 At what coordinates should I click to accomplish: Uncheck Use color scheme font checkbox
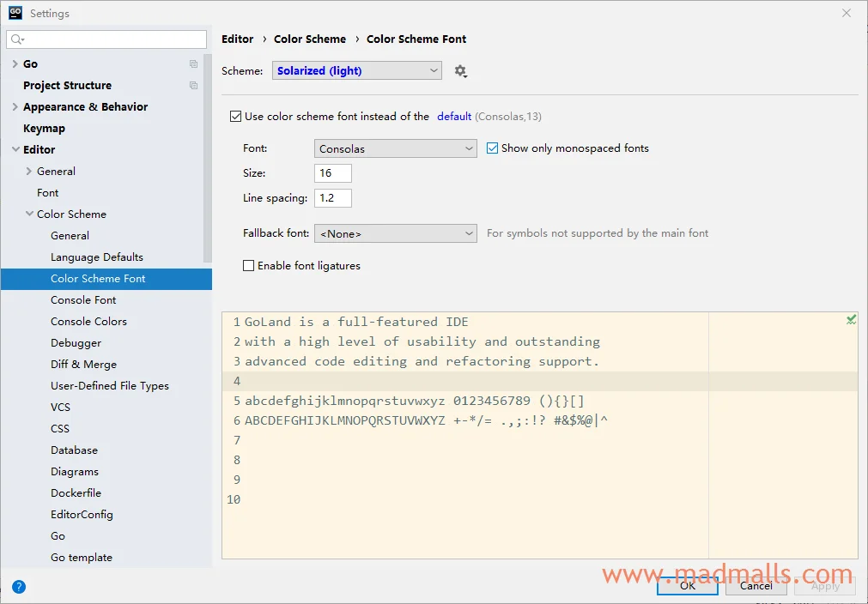tap(236, 116)
